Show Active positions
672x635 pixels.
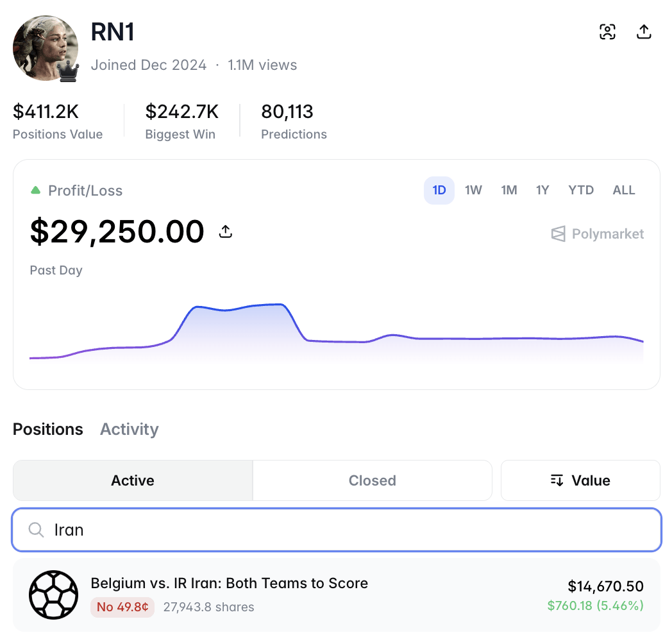click(133, 480)
